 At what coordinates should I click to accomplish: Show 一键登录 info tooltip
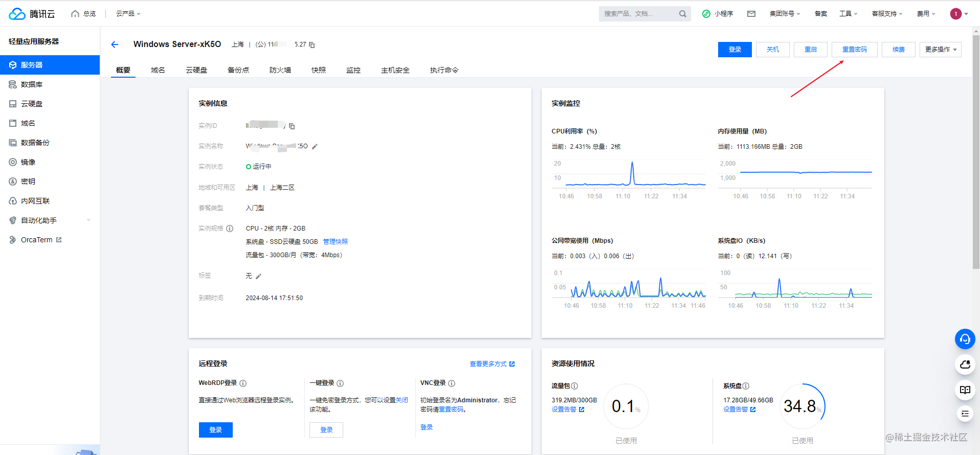pyautogui.click(x=340, y=383)
